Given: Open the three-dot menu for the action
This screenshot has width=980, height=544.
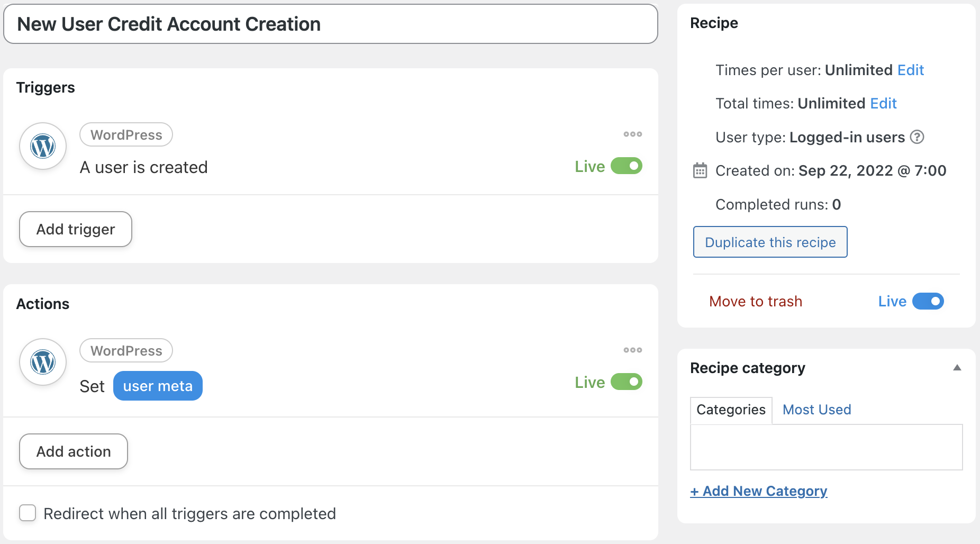Looking at the screenshot, I should coord(632,350).
